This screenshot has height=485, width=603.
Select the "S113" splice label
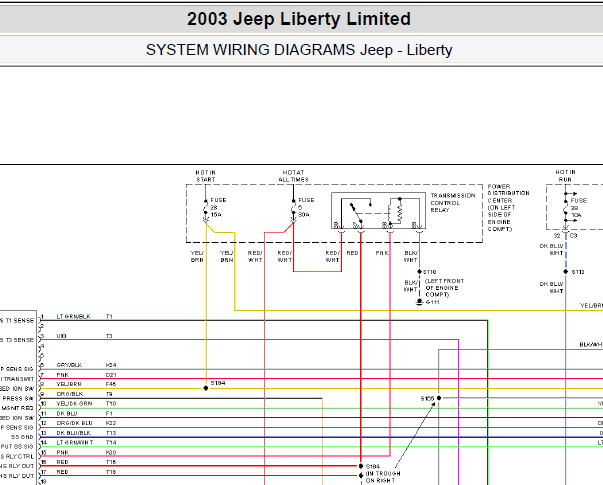click(x=578, y=272)
